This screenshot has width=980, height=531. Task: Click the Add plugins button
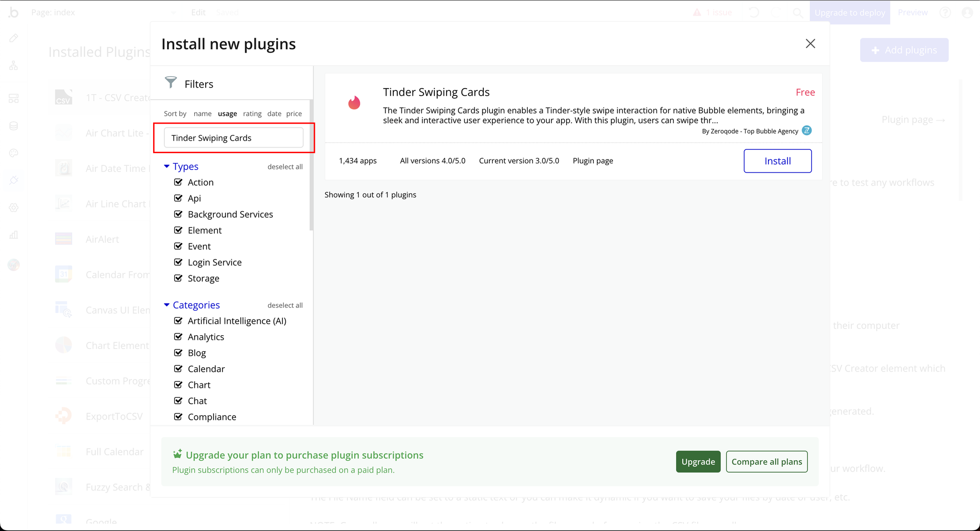click(904, 50)
